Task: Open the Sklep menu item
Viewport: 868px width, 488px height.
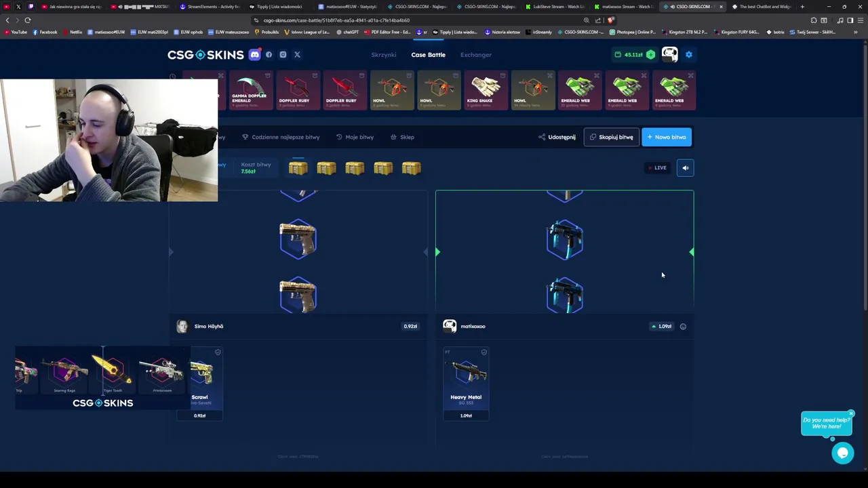Action: 402,137
